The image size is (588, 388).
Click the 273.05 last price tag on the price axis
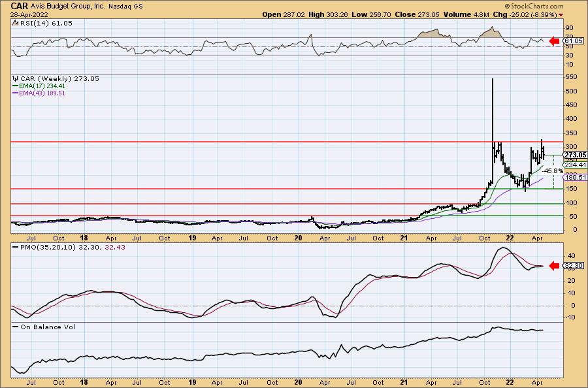pos(575,155)
